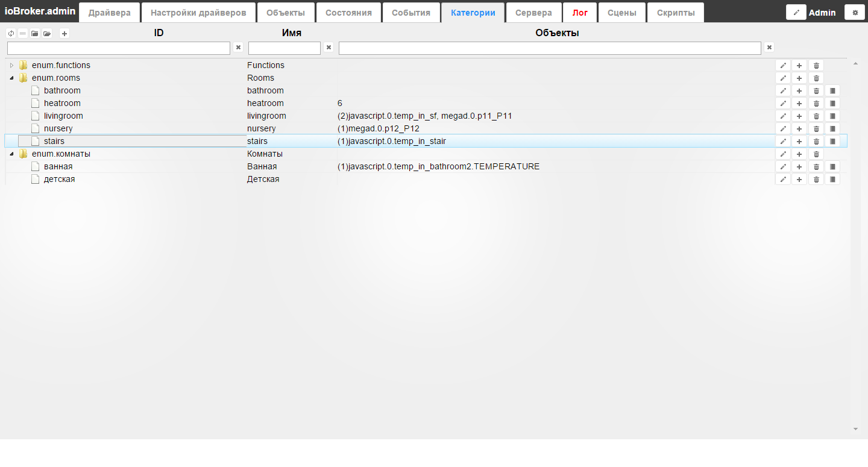The height and width of the screenshot is (467, 868).
Task: Open settings with the gear button
Action: click(x=855, y=12)
